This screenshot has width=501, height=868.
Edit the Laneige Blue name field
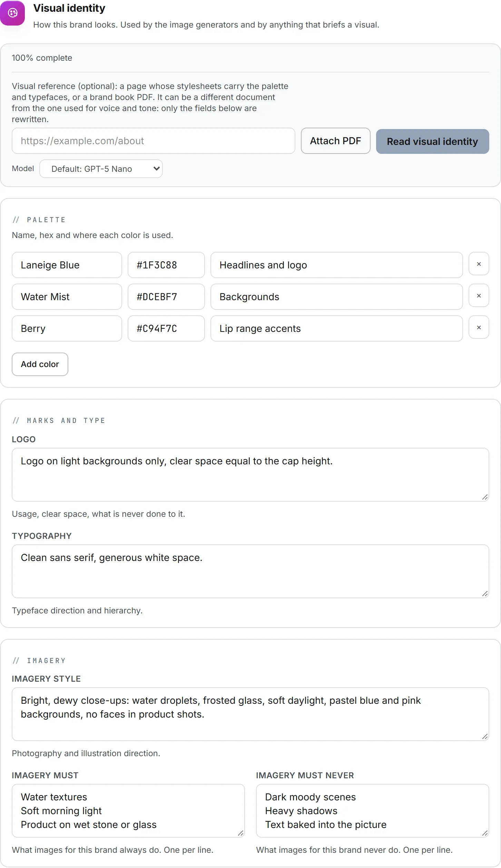(67, 265)
